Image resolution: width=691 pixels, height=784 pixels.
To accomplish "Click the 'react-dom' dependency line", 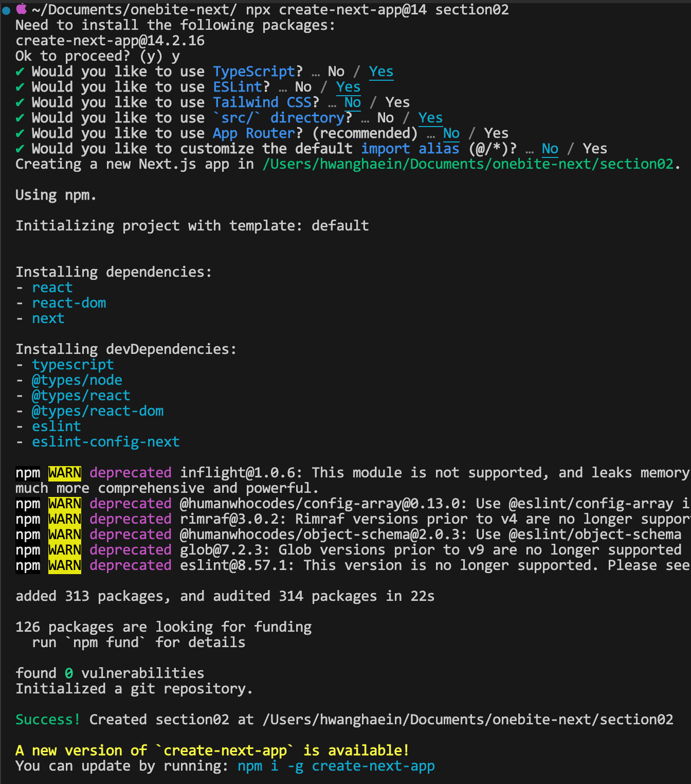I will (x=69, y=303).
